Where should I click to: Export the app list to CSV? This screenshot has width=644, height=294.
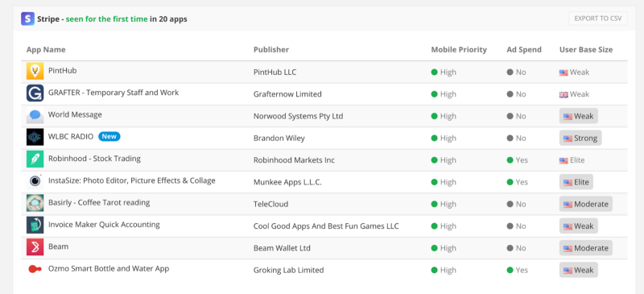pyautogui.click(x=597, y=19)
